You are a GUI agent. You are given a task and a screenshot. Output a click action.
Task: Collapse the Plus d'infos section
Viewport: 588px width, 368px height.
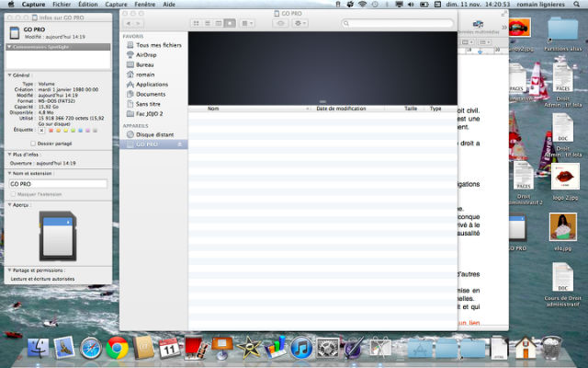9,155
